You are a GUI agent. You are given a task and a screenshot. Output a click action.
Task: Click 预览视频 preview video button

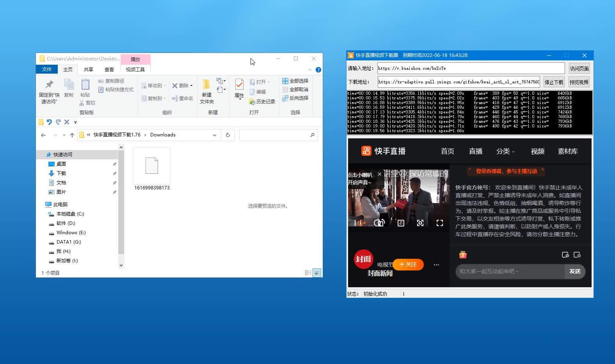point(579,82)
